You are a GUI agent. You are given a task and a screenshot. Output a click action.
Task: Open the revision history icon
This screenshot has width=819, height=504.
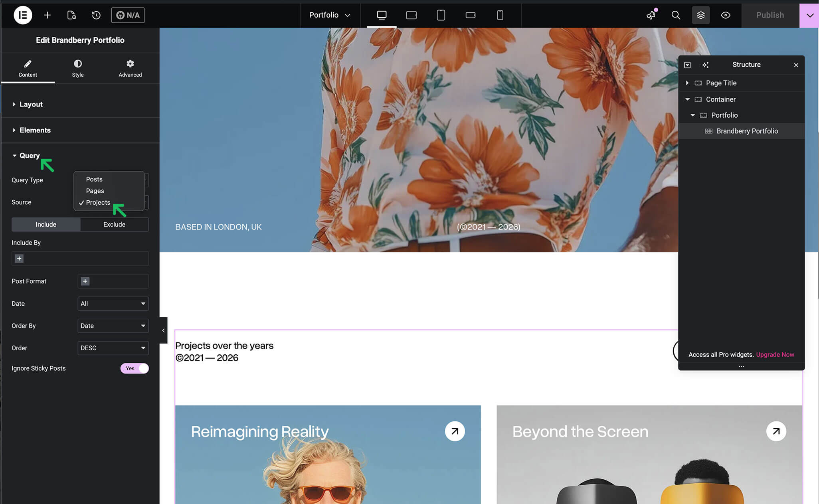96,15
